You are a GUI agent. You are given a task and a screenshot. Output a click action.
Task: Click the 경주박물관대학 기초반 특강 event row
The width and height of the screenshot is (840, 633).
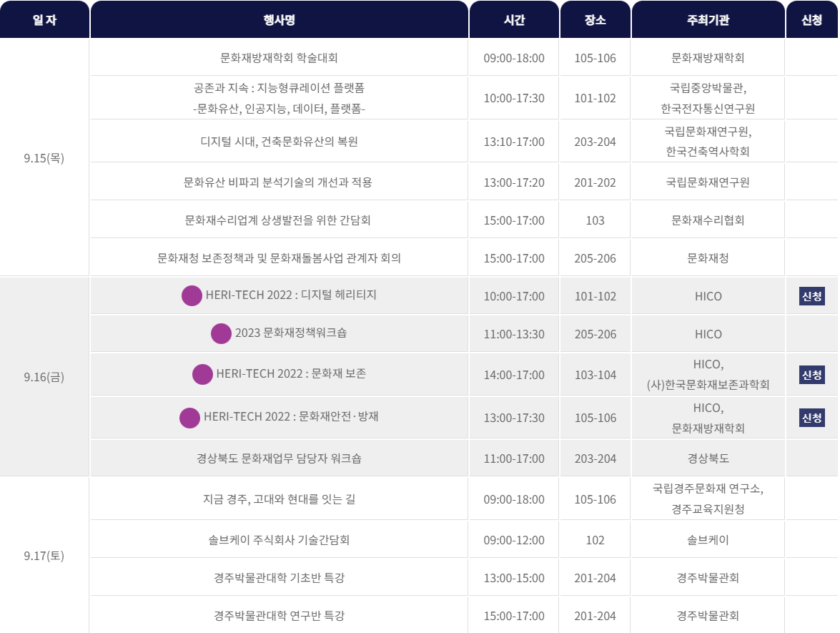pos(279,577)
